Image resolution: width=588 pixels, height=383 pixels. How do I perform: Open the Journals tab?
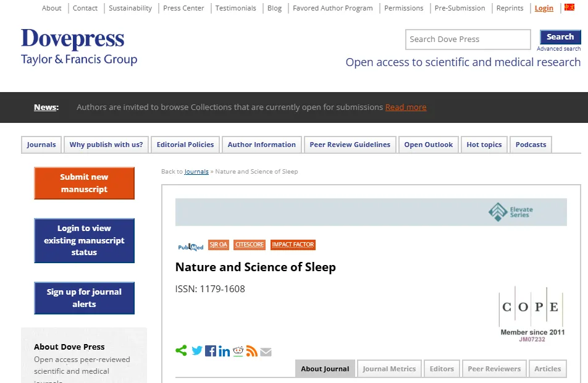(x=41, y=145)
